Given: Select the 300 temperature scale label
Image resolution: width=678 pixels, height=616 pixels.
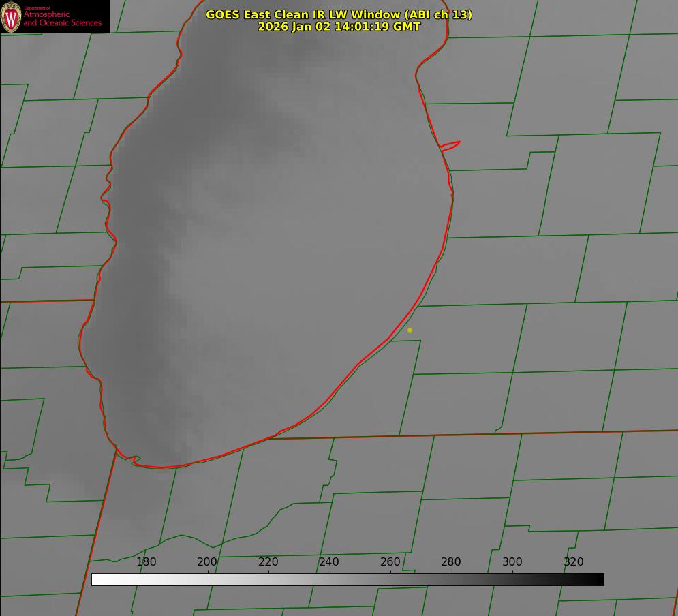Looking at the screenshot, I should click(512, 561).
